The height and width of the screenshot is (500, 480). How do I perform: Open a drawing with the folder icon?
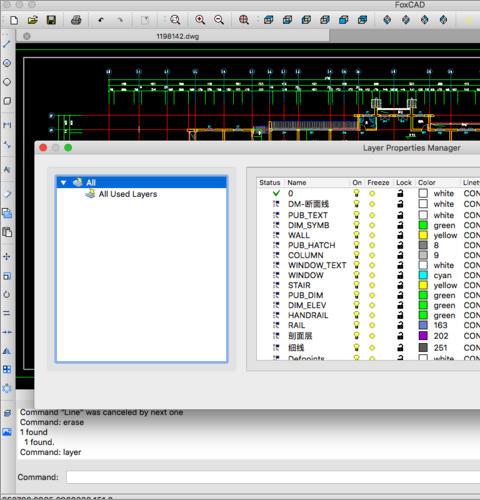(32, 20)
